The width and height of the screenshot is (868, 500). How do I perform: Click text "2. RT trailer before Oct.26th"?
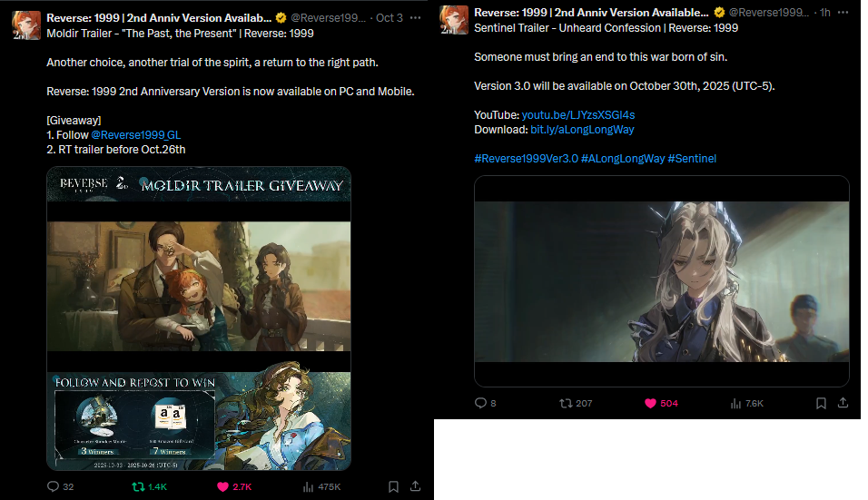(116, 150)
